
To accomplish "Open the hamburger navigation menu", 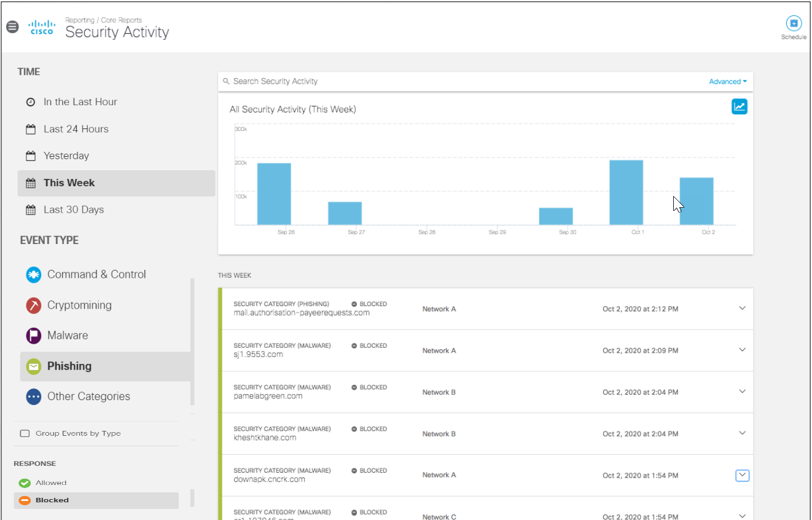I will 12,26.
